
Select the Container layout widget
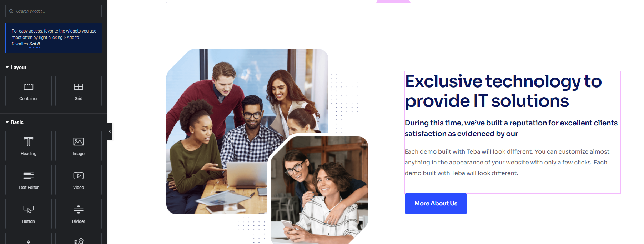(x=29, y=91)
